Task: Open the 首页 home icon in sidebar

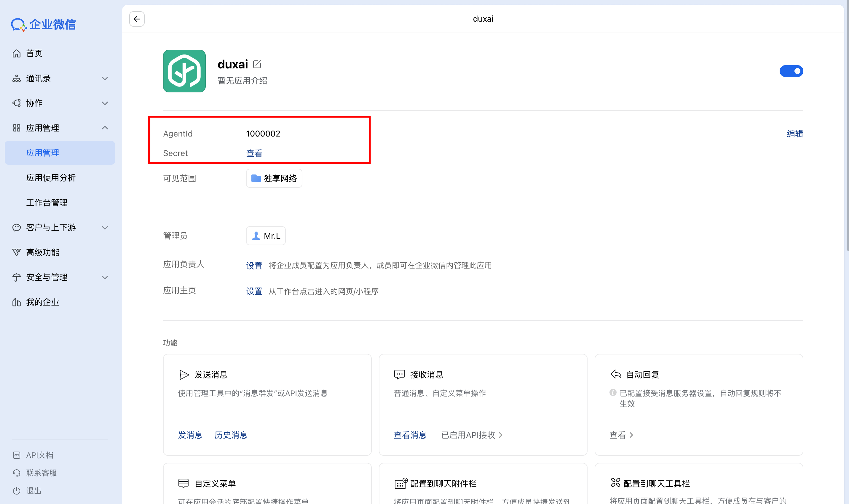Action: (17, 53)
